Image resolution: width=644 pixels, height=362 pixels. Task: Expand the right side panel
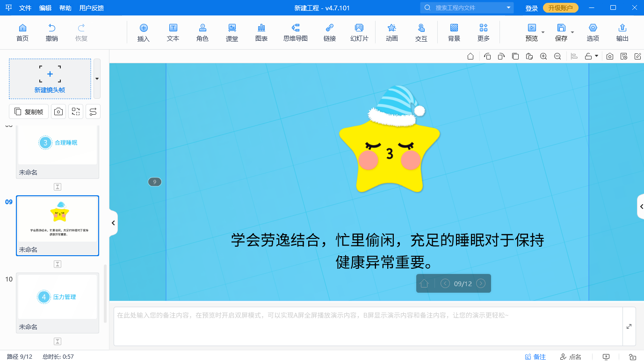[641, 207]
